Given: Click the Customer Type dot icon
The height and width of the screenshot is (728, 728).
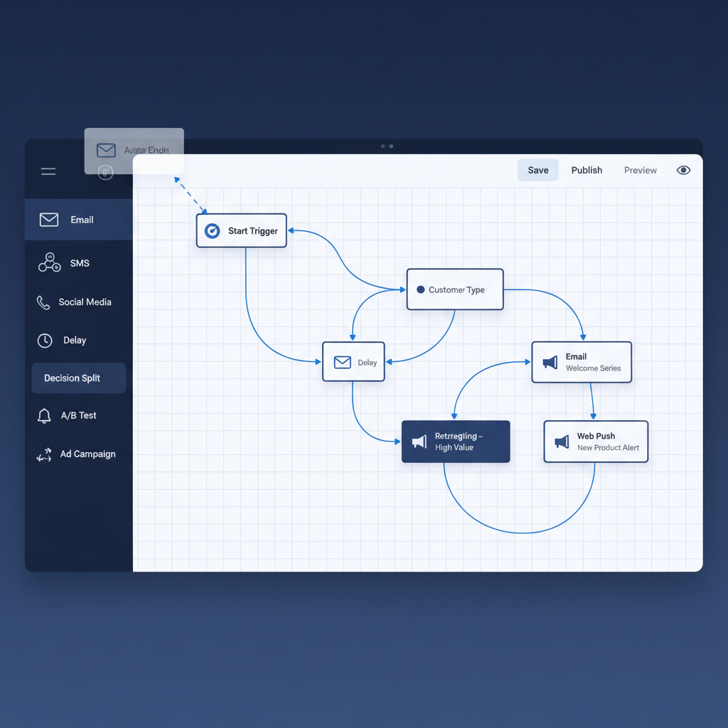Looking at the screenshot, I should coord(421,289).
